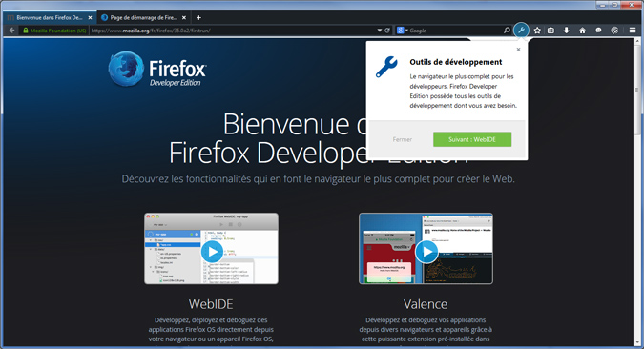Open the hamburger menu

coord(633,31)
